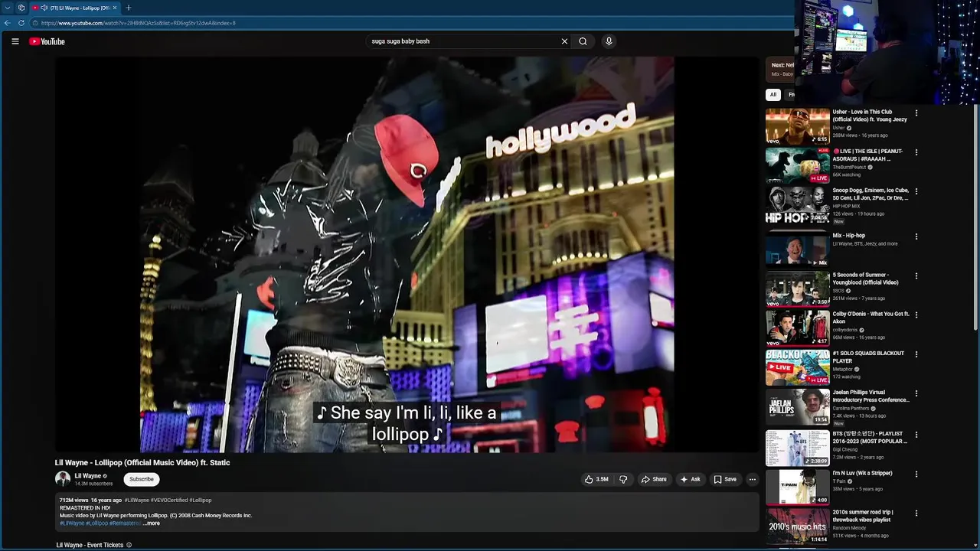Open the Ask button
980x551 pixels.
point(690,479)
